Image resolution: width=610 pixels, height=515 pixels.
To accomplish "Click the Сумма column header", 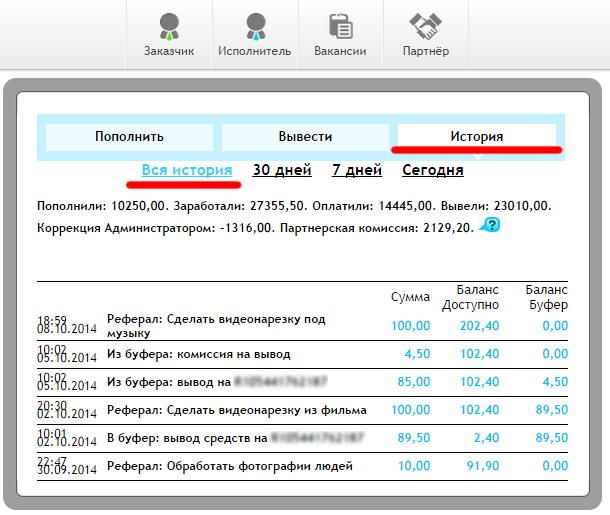I will (x=410, y=297).
